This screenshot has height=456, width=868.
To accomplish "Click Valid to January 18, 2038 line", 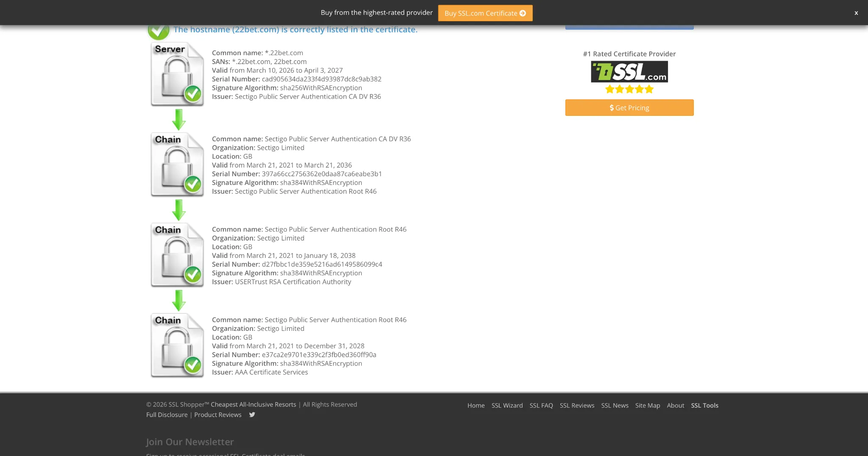I will pyautogui.click(x=284, y=255).
